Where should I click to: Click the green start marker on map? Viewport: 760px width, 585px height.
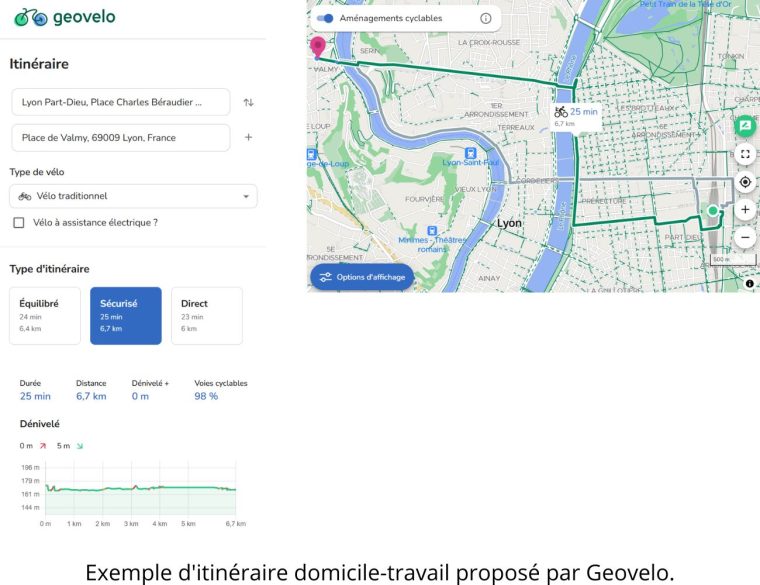(712, 210)
